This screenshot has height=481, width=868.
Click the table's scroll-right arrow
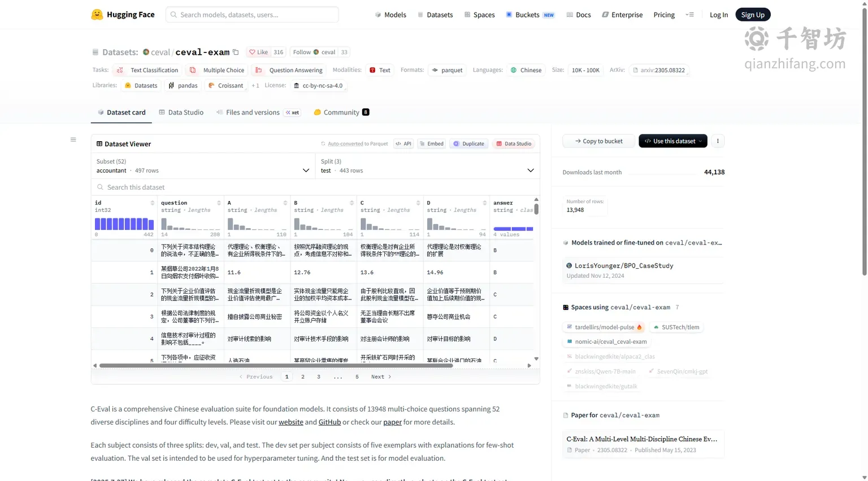pos(529,366)
